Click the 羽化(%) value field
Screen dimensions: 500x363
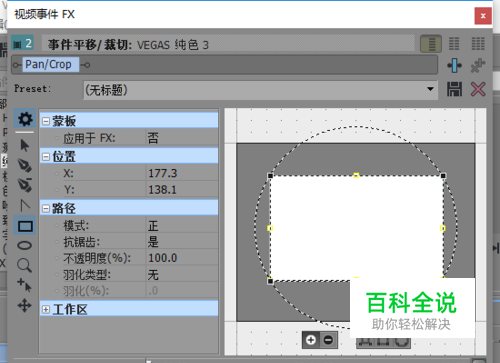(182, 291)
